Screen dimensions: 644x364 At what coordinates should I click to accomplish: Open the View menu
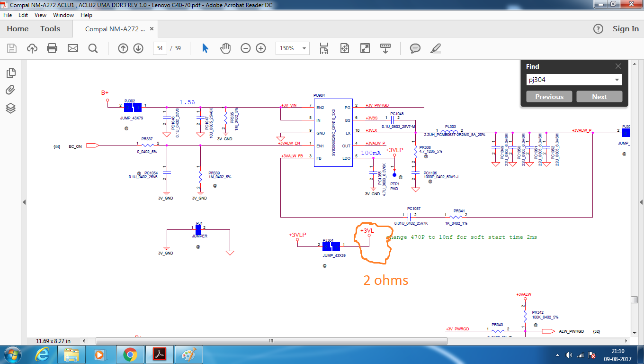pyautogui.click(x=40, y=15)
